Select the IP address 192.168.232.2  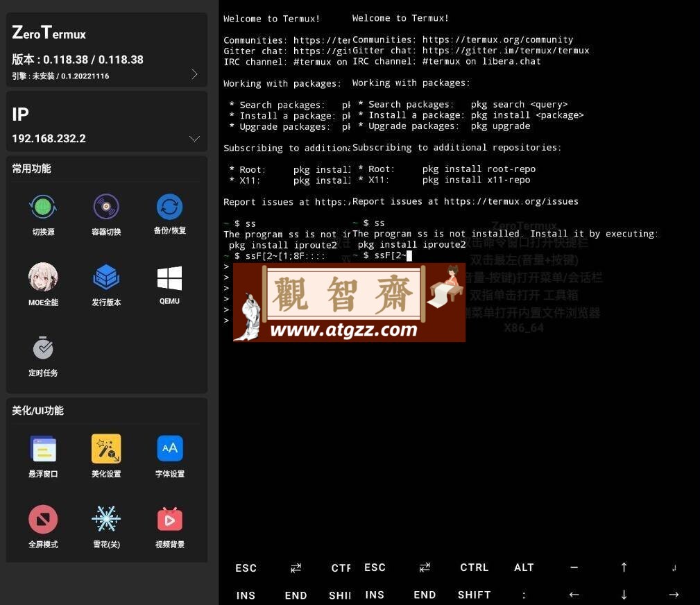[49, 138]
